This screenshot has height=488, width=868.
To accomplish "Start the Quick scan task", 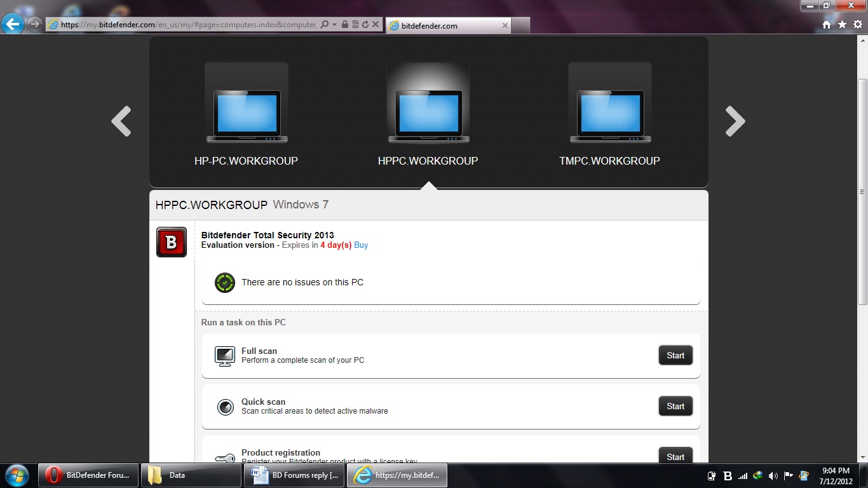I will tap(675, 406).
